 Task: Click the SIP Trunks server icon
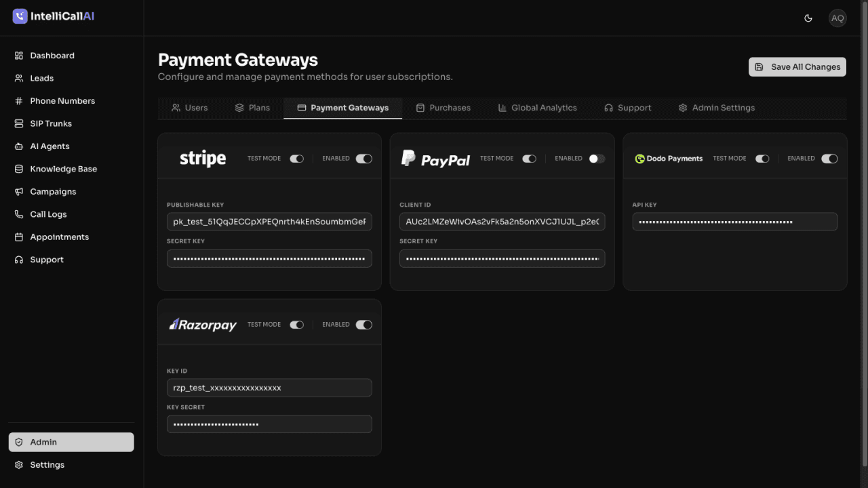[19, 123]
